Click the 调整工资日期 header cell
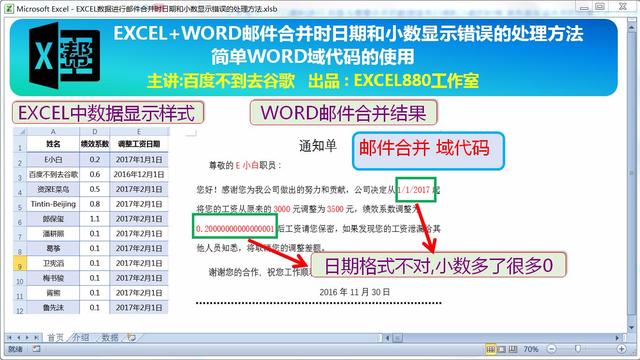 [x=139, y=144]
